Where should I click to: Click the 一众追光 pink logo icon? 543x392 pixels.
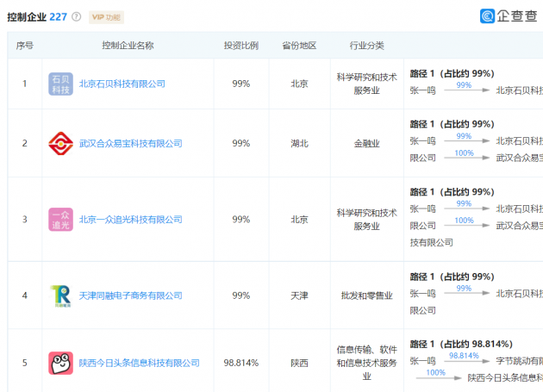pos(60,219)
